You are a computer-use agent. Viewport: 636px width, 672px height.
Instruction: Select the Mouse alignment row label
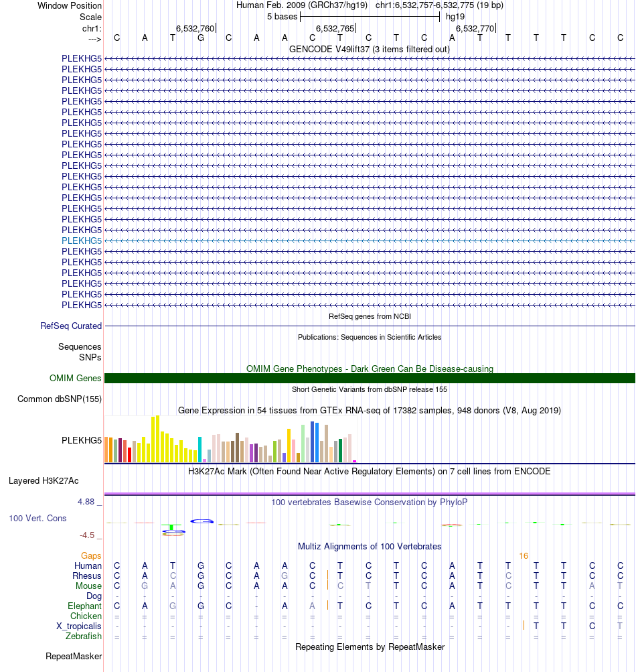pyautogui.click(x=88, y=586)
